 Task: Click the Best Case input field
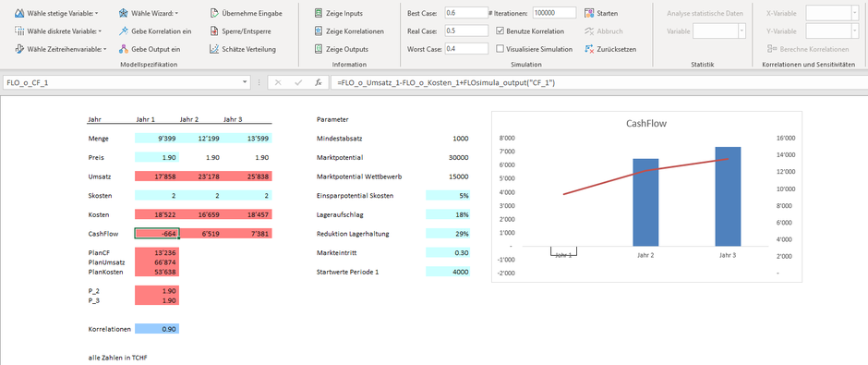(x=466, y=13)
